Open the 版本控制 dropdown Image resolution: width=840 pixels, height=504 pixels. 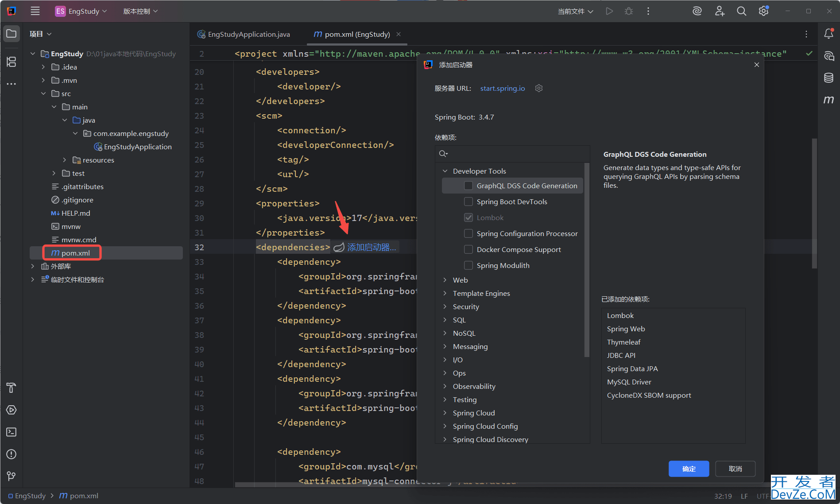pos(140,11)
